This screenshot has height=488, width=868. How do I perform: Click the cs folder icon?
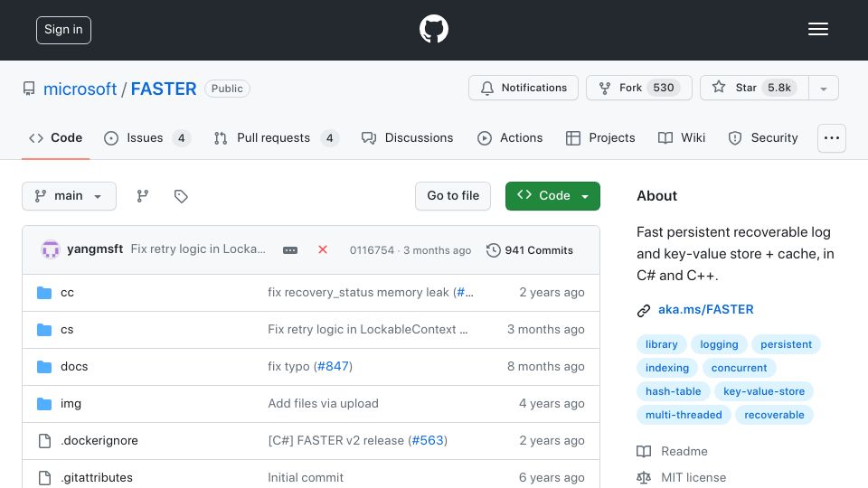[x=44, y=330]
